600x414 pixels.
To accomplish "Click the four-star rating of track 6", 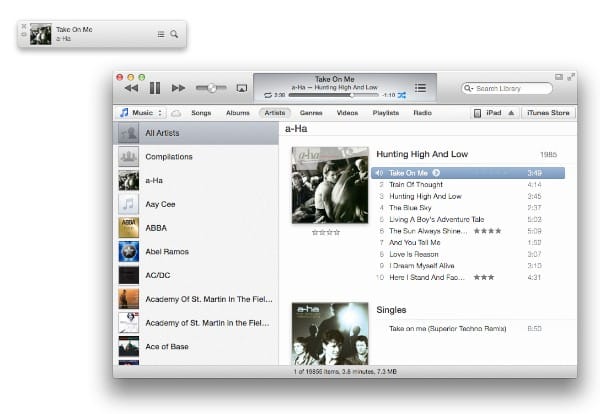I will click(487, 231).
